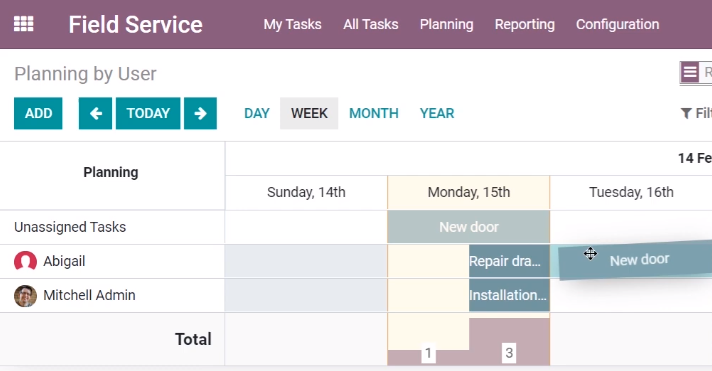Select the WEEK scale option
The width and height of the screenshot is (712, 371).
pos(309,113)
